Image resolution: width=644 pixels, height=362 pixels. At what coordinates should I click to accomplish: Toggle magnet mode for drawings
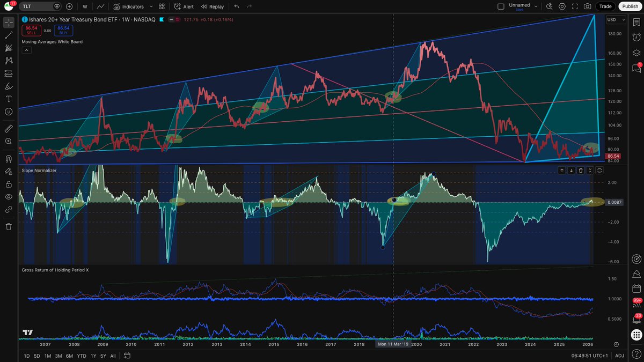[9, 159]
